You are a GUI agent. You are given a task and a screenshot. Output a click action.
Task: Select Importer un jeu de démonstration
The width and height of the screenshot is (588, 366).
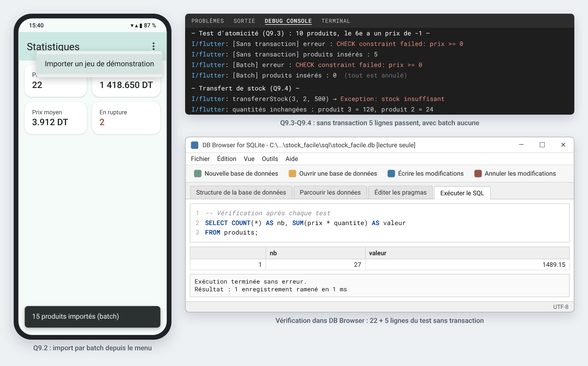coord(99,64)
